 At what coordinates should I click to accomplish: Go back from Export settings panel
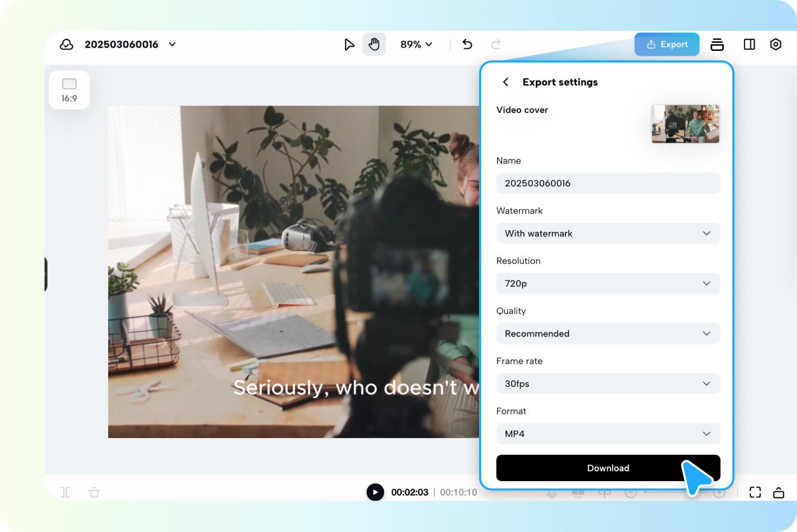pyautogui.click(x=505, y=82)
